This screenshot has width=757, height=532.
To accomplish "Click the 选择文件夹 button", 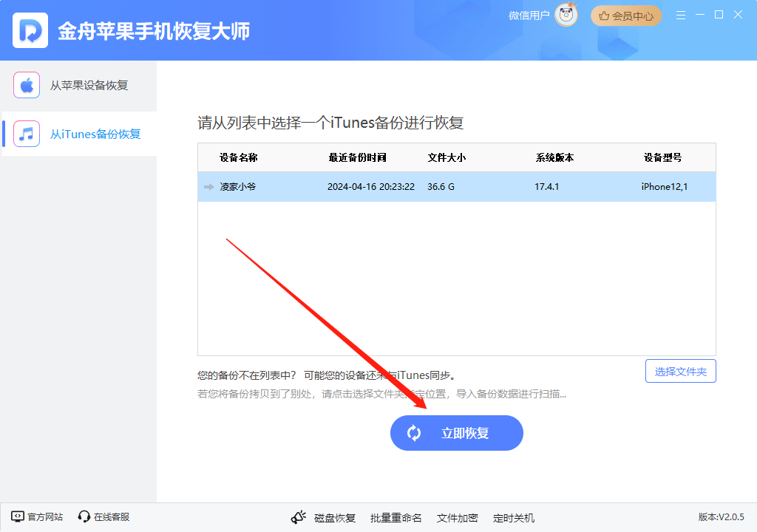I will click(x=681, y=371).
